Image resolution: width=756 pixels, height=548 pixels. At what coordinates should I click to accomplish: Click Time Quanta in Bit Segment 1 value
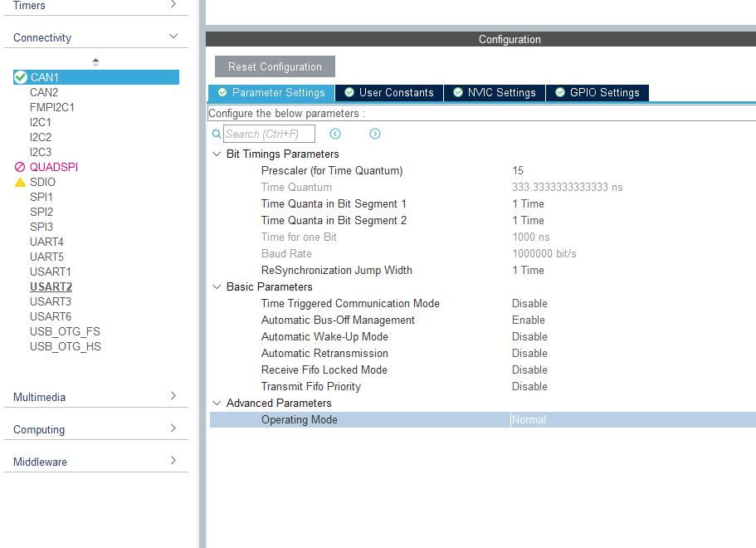click(x=528, y=204)
